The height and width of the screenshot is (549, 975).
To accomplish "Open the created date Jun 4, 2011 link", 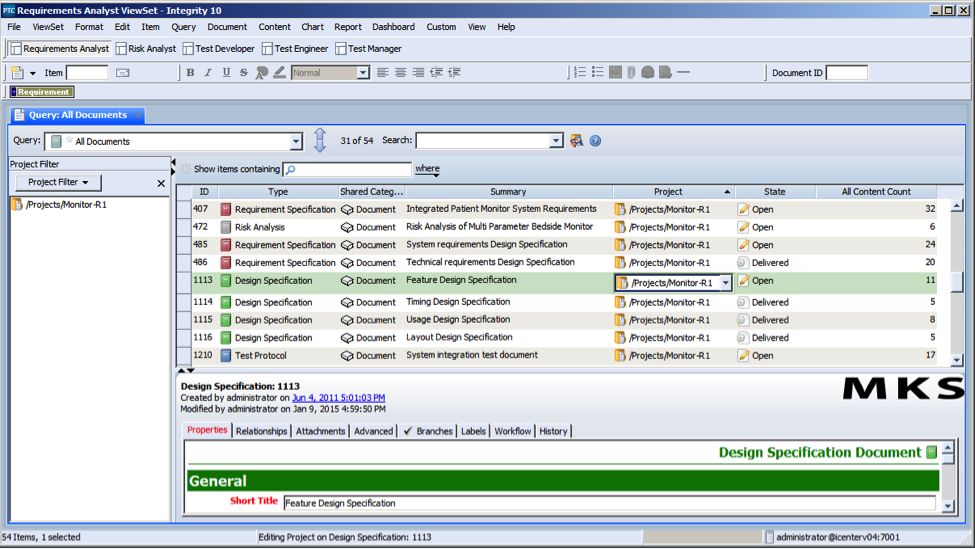I will tap(338, 398).
